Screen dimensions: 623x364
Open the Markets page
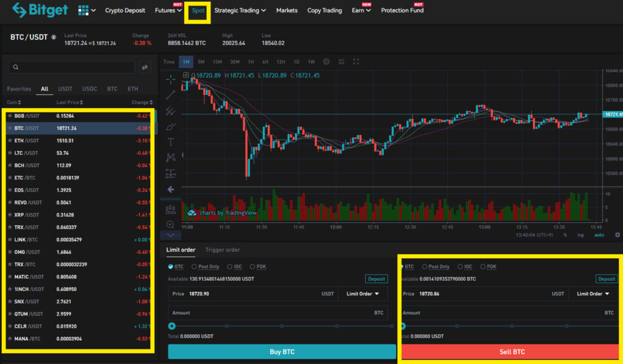287,10
